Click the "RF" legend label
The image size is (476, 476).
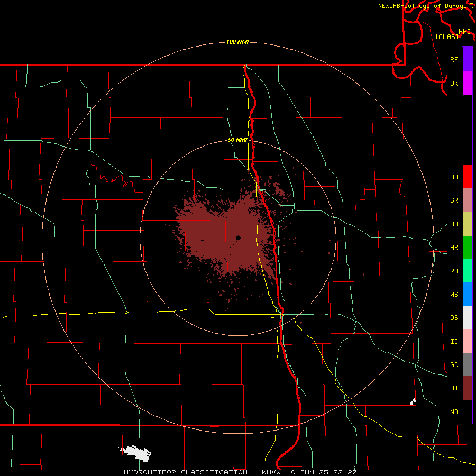tap(454, 59)
